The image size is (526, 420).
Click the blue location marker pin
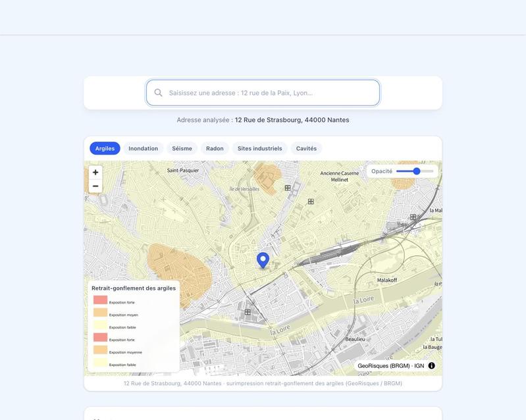point(263,260)
